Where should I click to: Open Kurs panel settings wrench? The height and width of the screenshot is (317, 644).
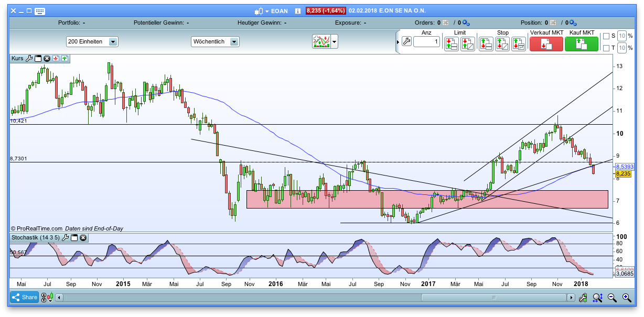point(29,59)
